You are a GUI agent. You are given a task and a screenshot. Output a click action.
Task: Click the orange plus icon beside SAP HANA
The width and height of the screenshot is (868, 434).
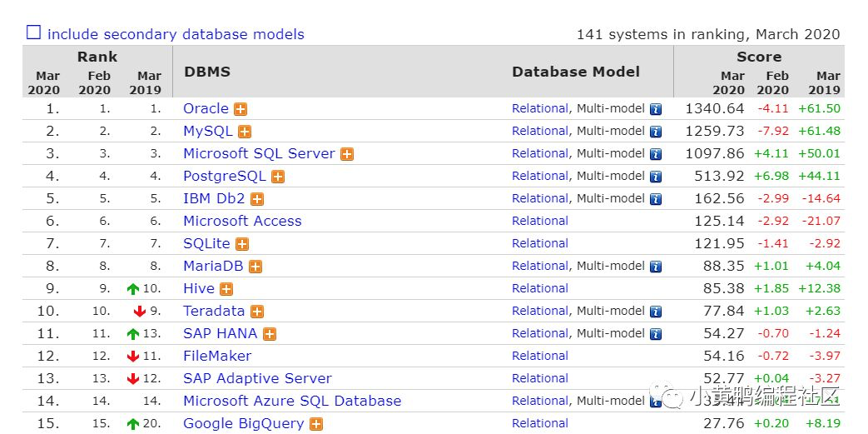[270, 334]
